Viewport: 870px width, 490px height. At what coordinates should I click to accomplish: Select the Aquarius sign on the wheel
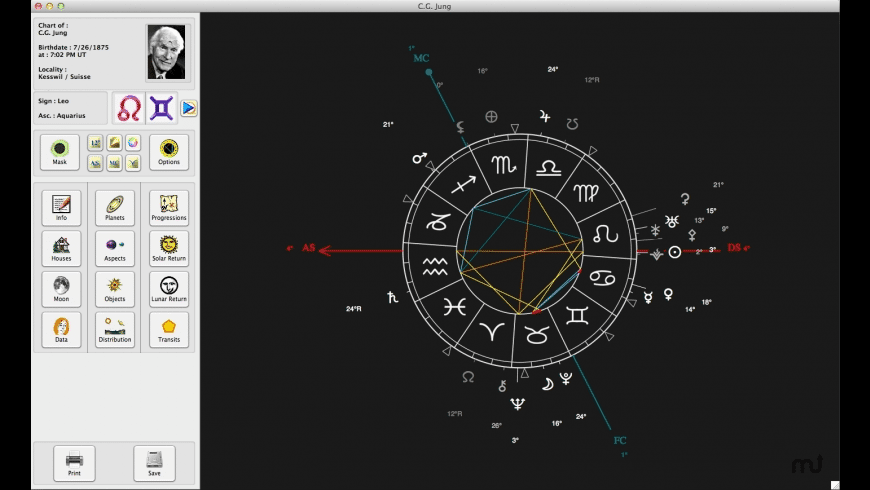(x=435, y=266)
